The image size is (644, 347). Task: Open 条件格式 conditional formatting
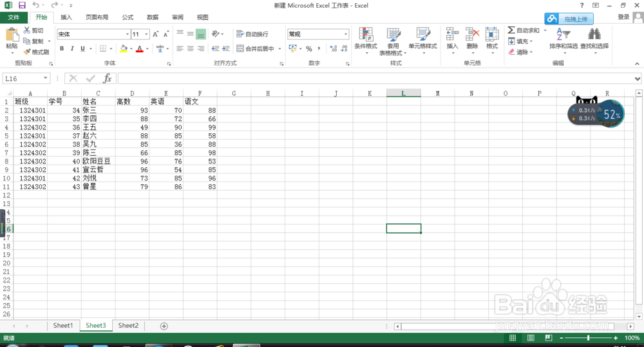pyautogui.click(x=366, y=41)
